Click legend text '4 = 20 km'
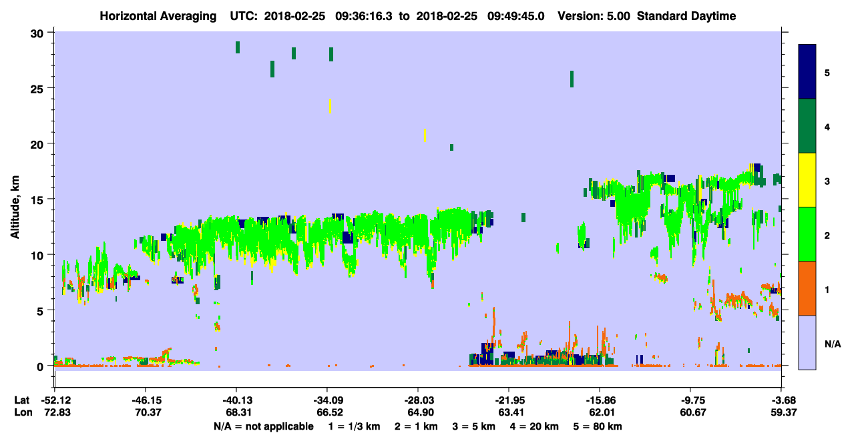The height and width of the screenshot is (445, 868). pos(533,426)
